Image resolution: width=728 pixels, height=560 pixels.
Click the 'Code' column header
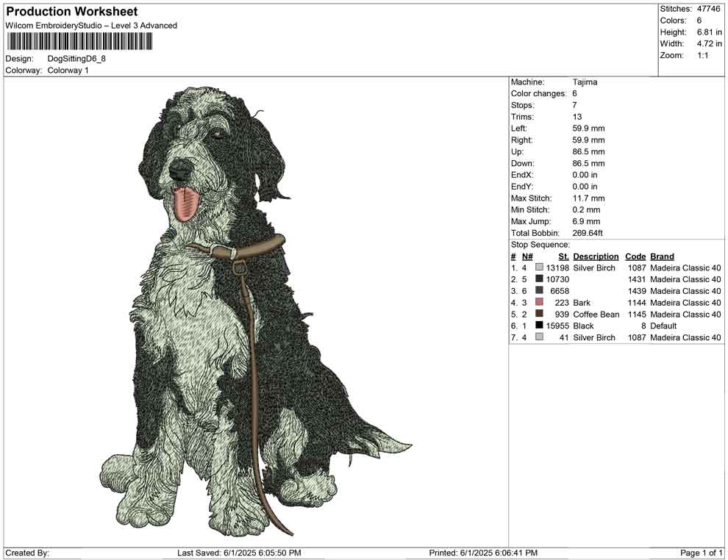[x=635, y=256]
